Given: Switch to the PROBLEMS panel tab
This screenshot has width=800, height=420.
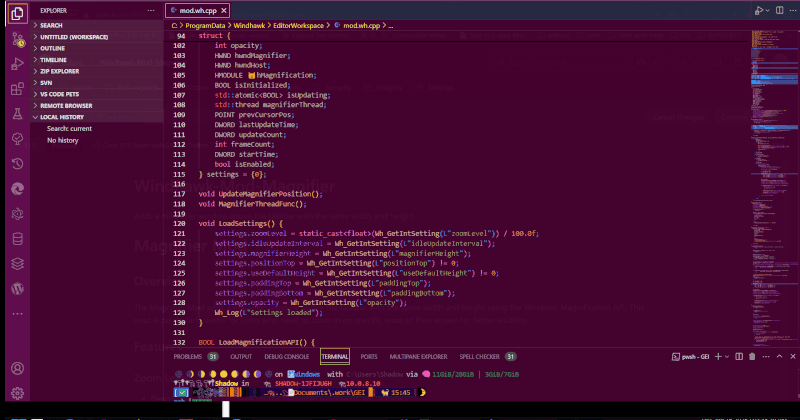Looking at the screenshot, I should pos(188,356).
